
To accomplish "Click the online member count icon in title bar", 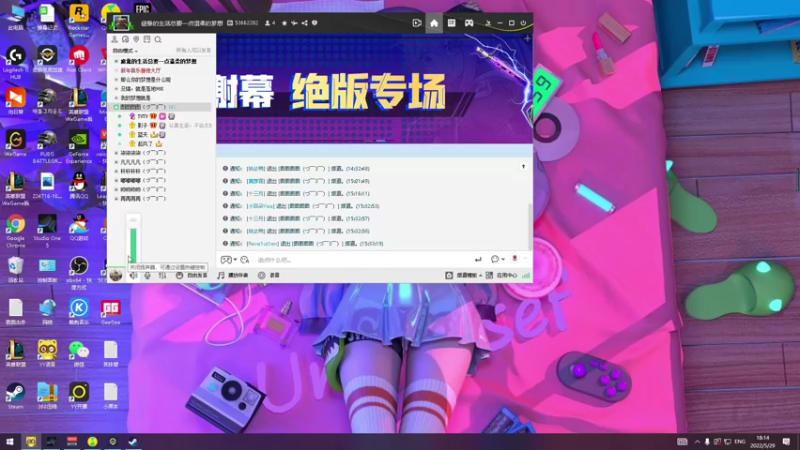I will tap(270, 23).
